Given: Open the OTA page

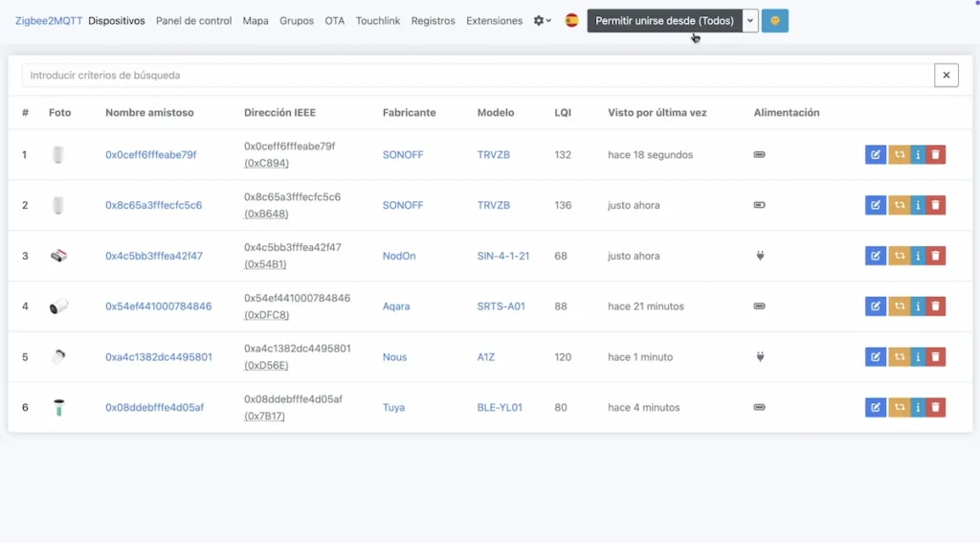Looking at the screenshot, I should click(x=334, y=21).
